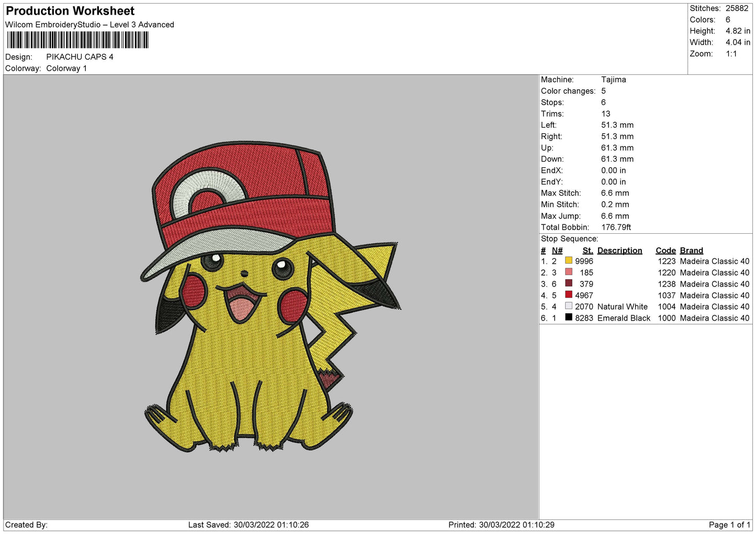Pick the dark maroon thread swatch
This screenshot has height=534, width=756.
point(568,283)
